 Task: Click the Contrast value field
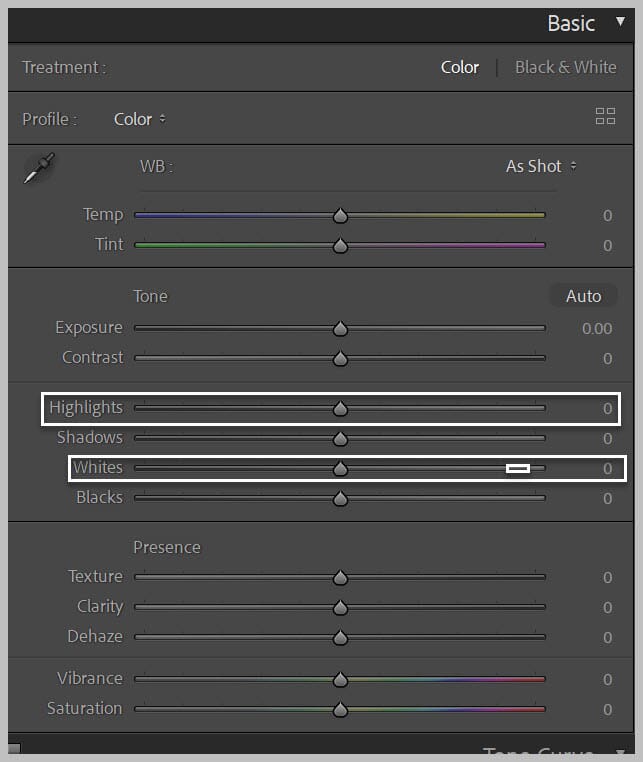607,359
